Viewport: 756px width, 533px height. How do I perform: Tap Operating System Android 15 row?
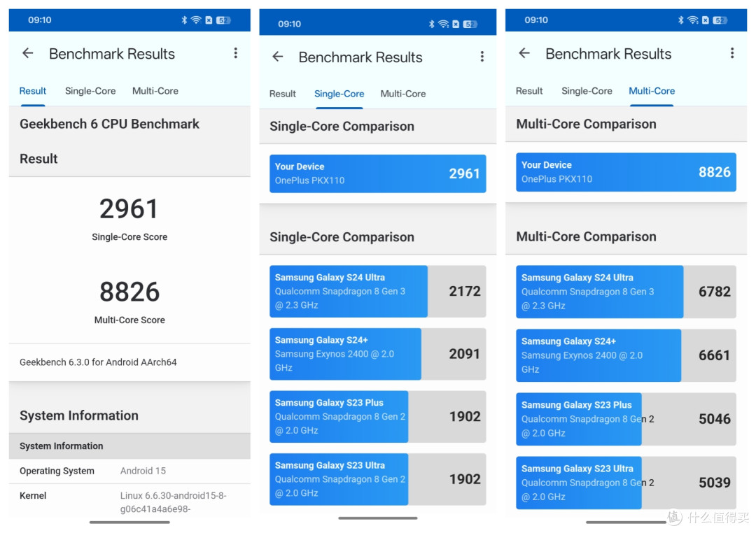[129, 471]
